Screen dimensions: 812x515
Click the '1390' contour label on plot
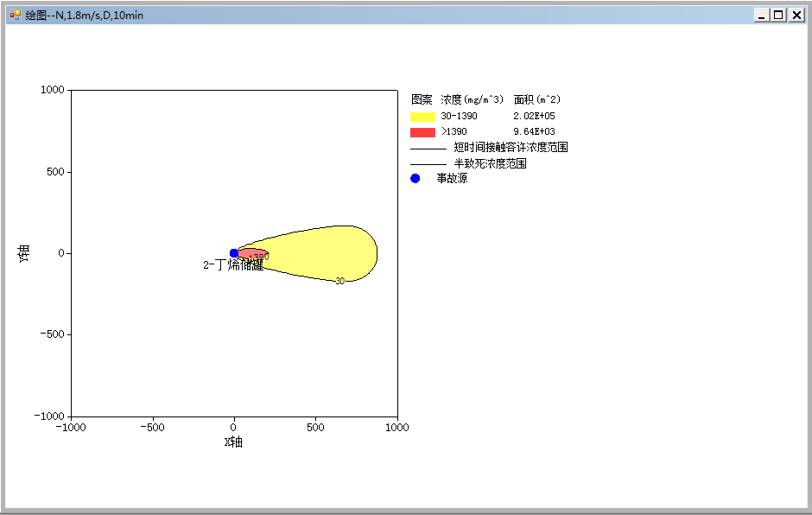coord(259,257)
